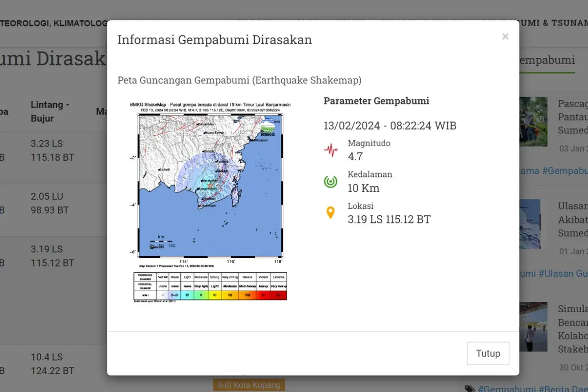The image size is (588, 392).
Task: Click the red star epicenter on the shakemap
Action: click(211, 186)
